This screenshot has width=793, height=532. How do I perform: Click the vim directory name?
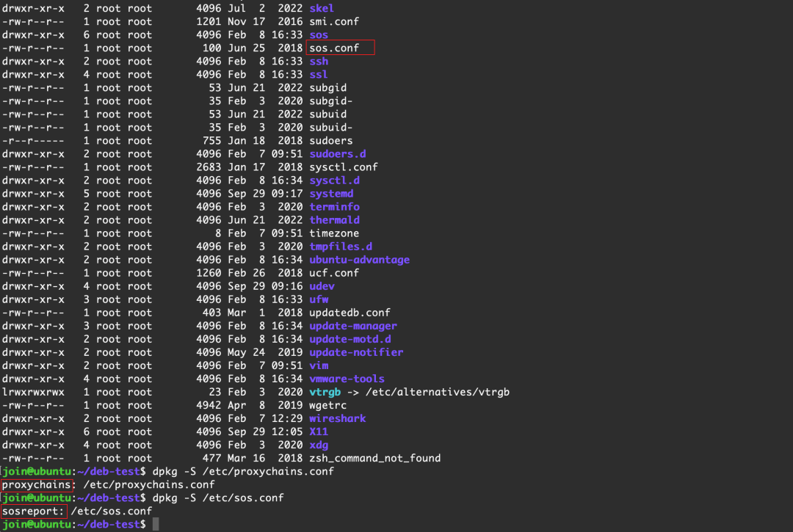319,365
